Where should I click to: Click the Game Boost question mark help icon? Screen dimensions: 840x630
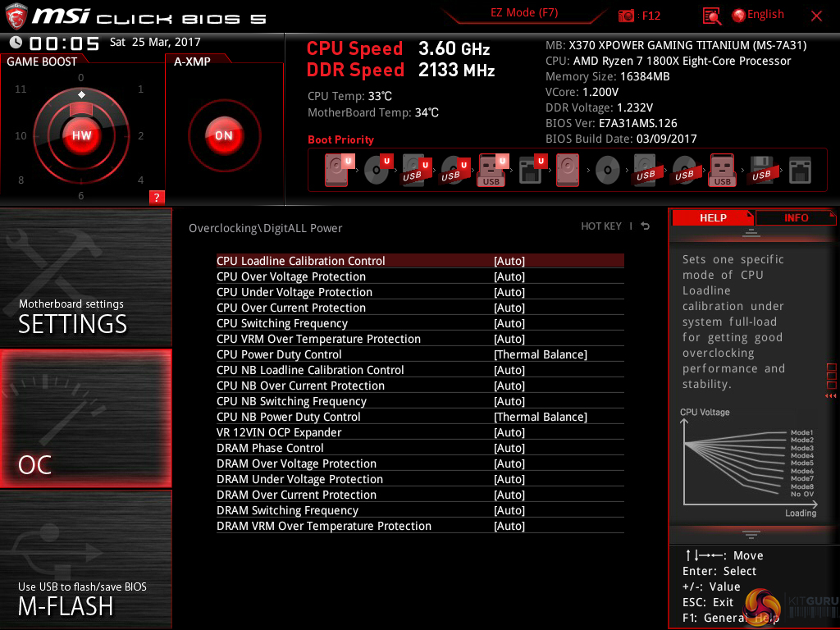click(x=157, y=197)
